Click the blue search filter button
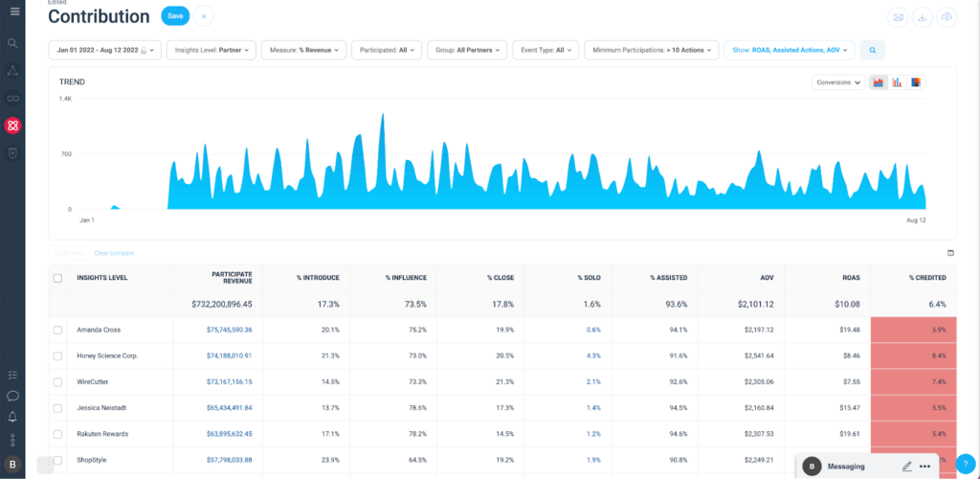 pyautogui.click(x=872, y=50)
